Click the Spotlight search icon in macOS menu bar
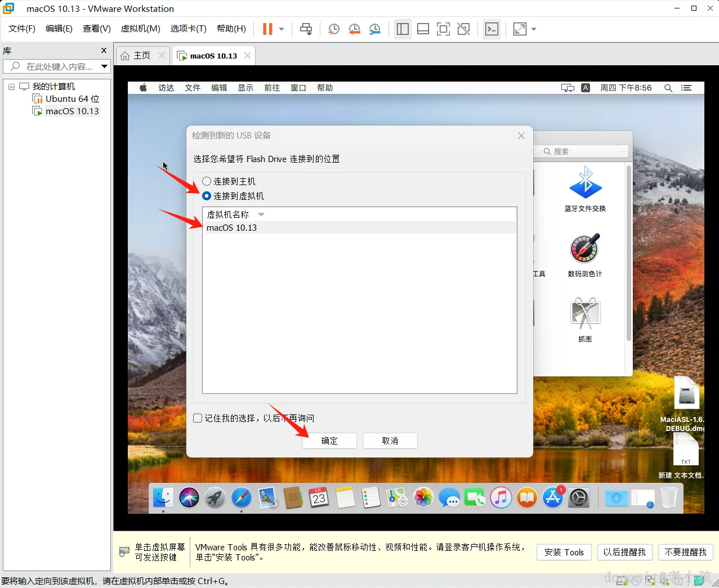This screenshot has width=719, height=588. pyautogui.click(x=668, y=88)
